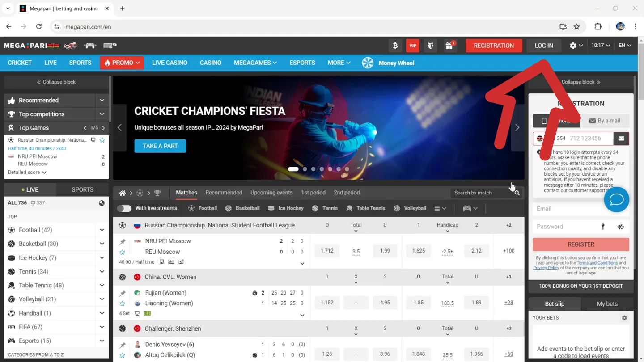Click the Search by match field
The height and width of the screenshot is (362, 644).
pos(481,193)
